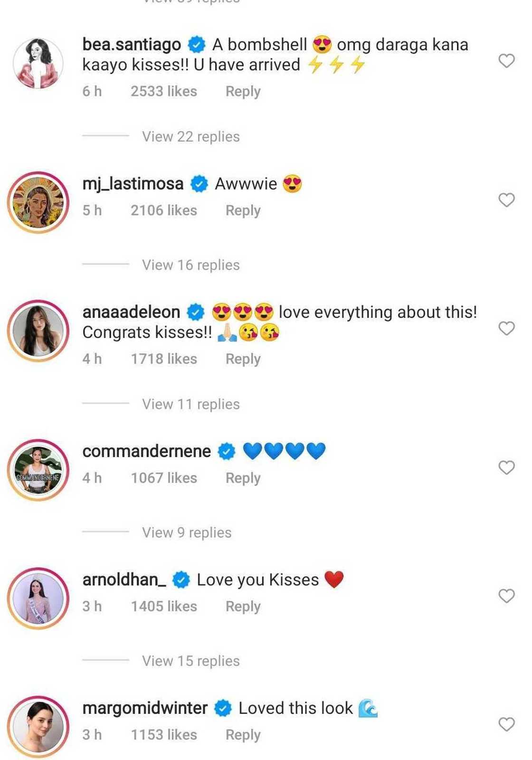Open mj_lastimosa's profile avatar

tap(38, 202)
